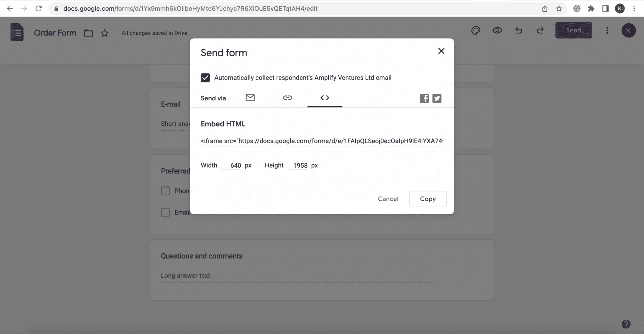644x334 pixels.
Task: Open the more options three-dot menu
Action: [x=607, y=31]
